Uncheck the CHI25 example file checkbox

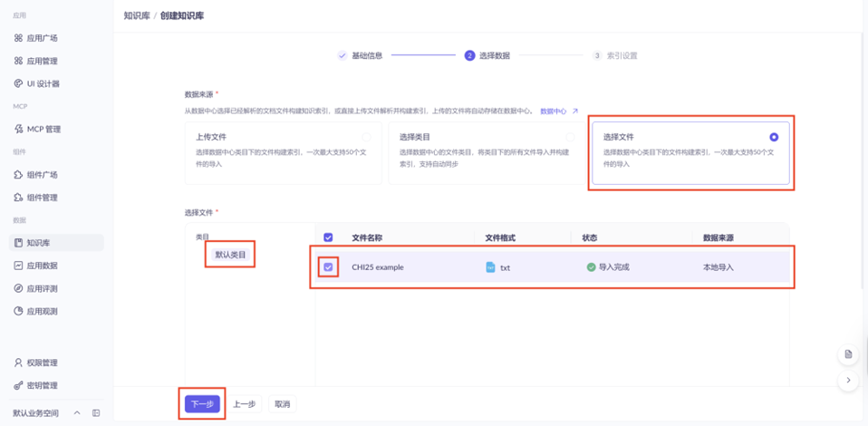pyautogui.click(x=329, y=267)
